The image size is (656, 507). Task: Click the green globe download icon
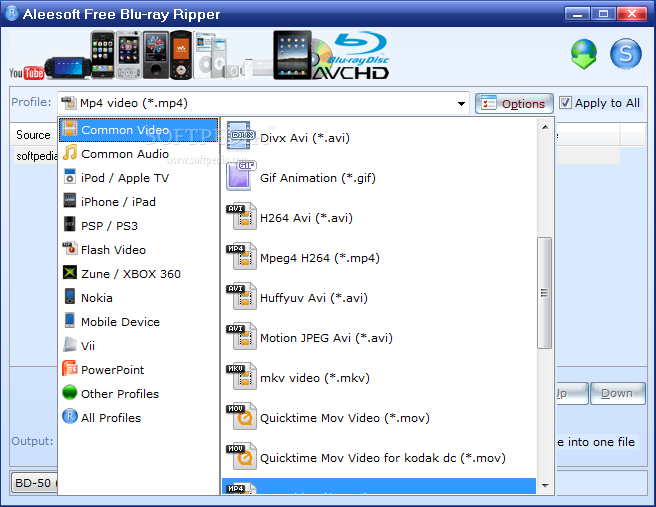[584, 54]
